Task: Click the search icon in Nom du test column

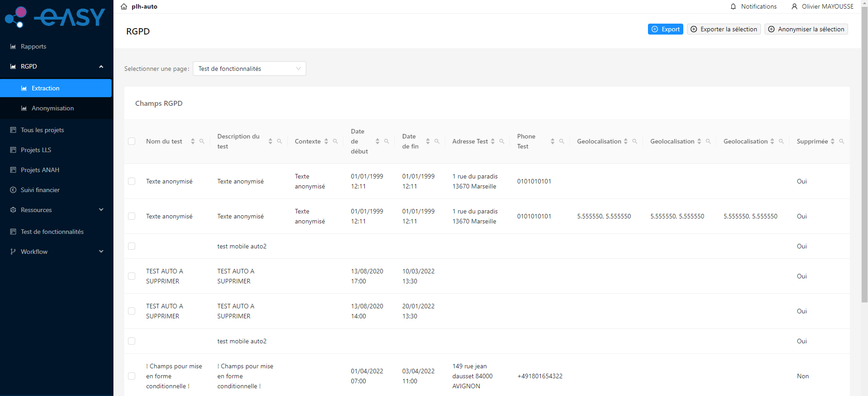Action: click(x=202, y=142)
